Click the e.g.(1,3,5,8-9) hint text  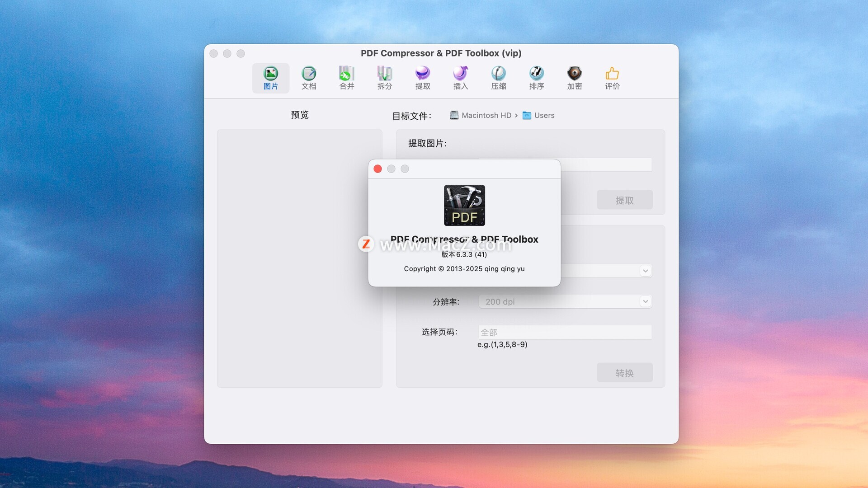(x=502, y=344)
